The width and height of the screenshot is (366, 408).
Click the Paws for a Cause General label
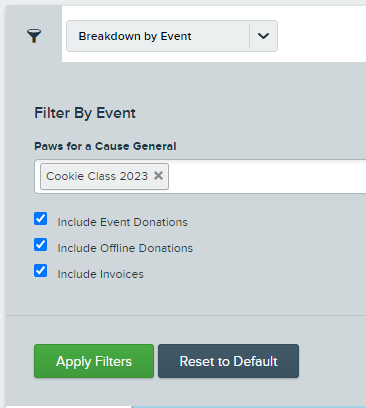point(105,146)
